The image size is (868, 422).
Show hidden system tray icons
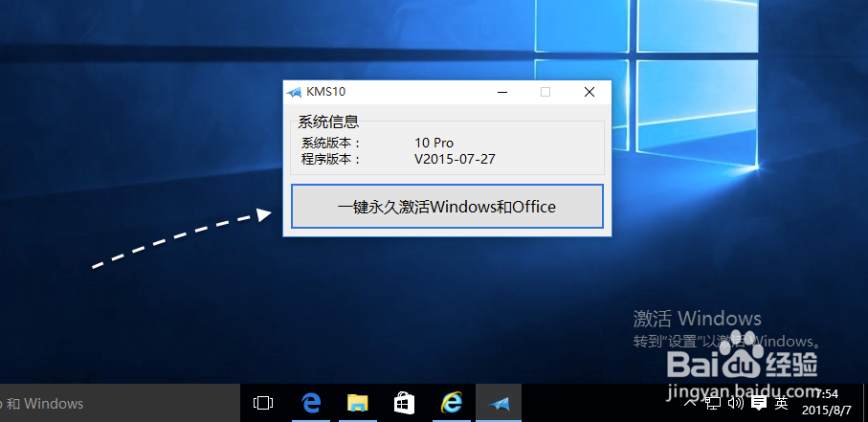[690, 403]
